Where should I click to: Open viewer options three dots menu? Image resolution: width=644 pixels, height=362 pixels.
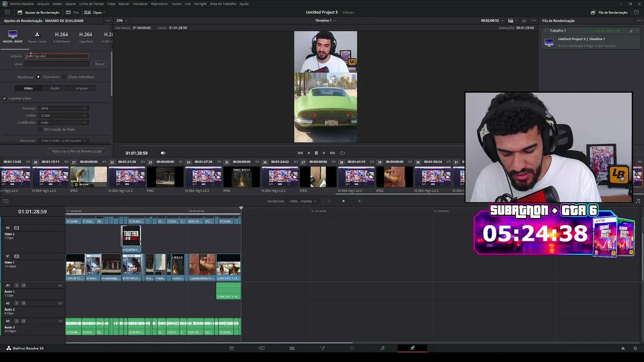[533, 21]
